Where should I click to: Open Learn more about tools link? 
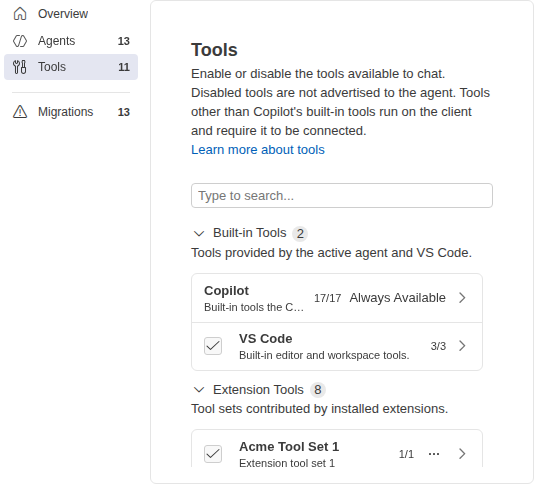point(258,150)
